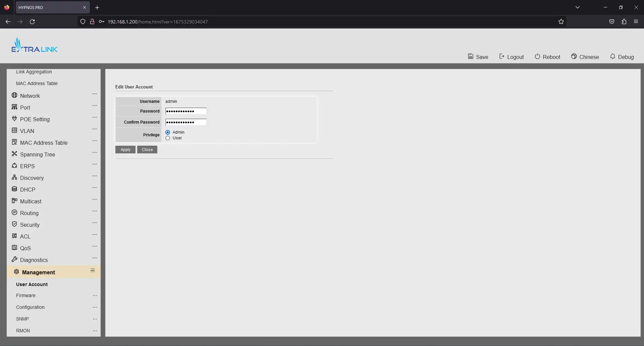Click the Diagnostics wrench icon
The height and width of the screenshot is (346, 644).
point(14,260)
